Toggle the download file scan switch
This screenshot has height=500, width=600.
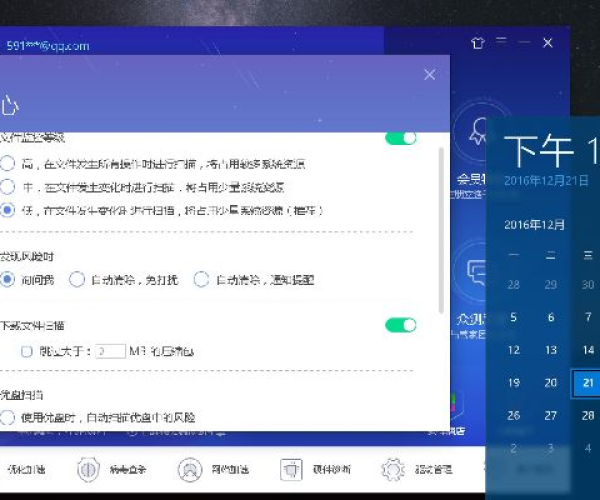click(401, 325)
